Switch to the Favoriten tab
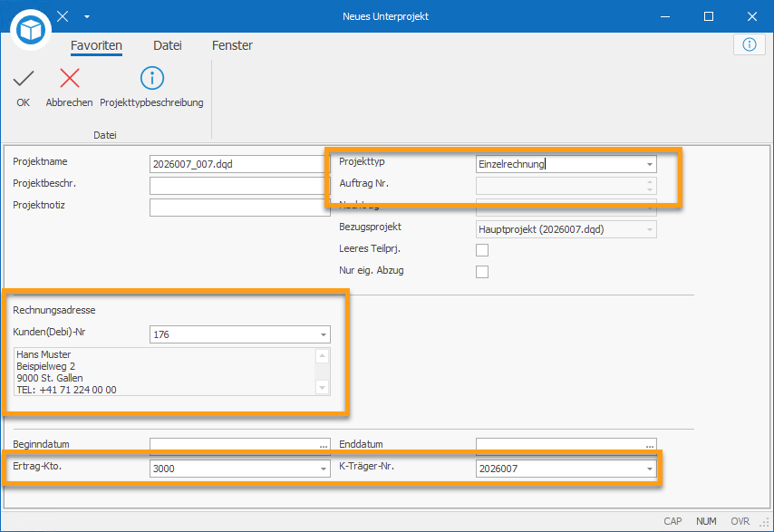This screenshot has height=532, width=774. coord(96,45)
